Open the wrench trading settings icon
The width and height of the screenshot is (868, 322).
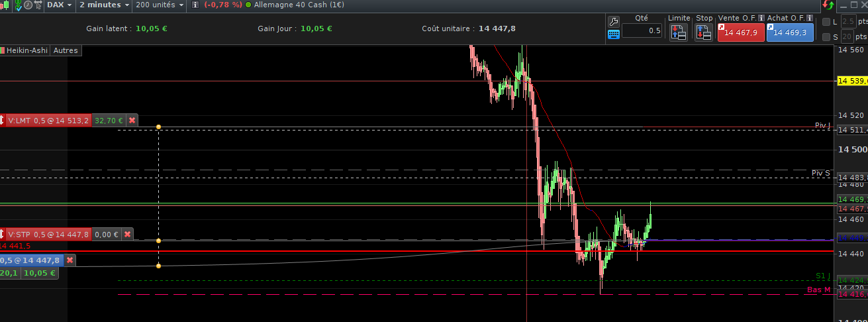coord(613,21)
